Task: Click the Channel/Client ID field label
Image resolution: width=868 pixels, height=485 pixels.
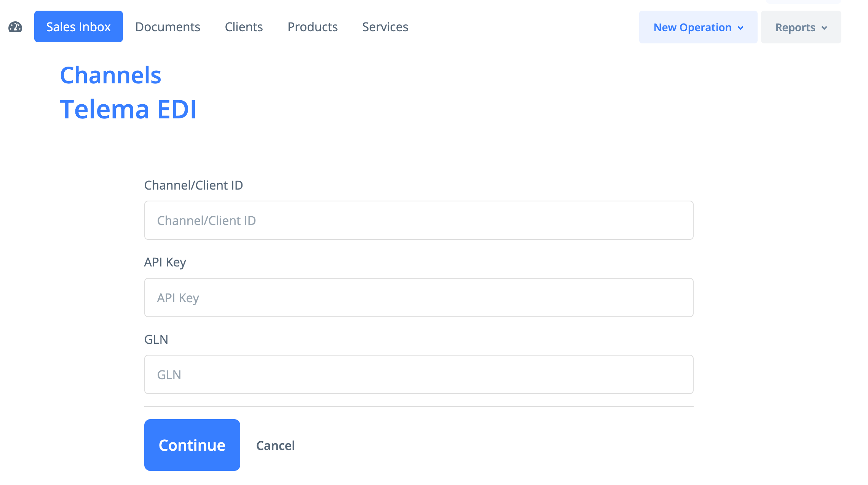Action: pyautogui.click(x=193, y=185)
